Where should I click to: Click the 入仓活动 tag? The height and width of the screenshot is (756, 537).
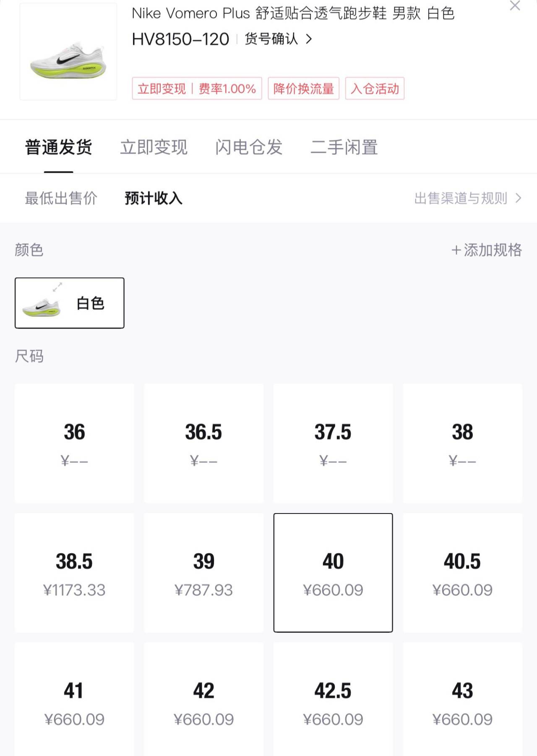(375, 89)
